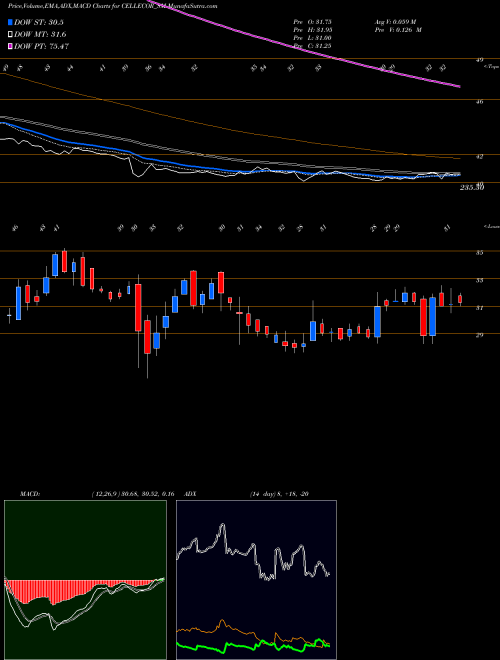Click the price axis label '35'
Viewport: 500px width, 660px height.
pyautogui.click(x=479, y=253)
